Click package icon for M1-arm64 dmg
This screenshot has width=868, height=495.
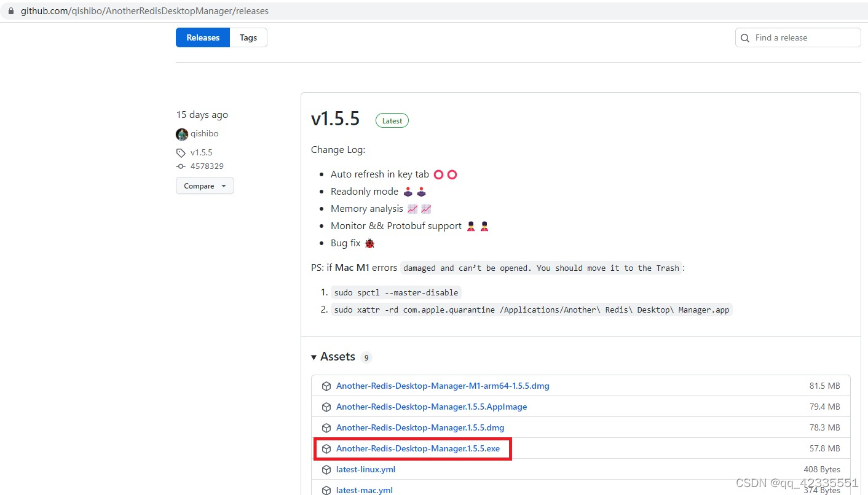tap(326, 386)
